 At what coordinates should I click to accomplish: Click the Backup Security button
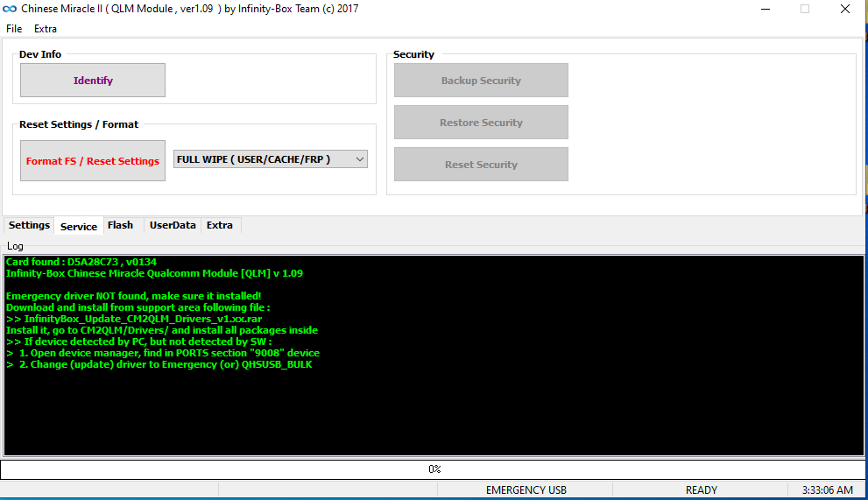point(481,81)
